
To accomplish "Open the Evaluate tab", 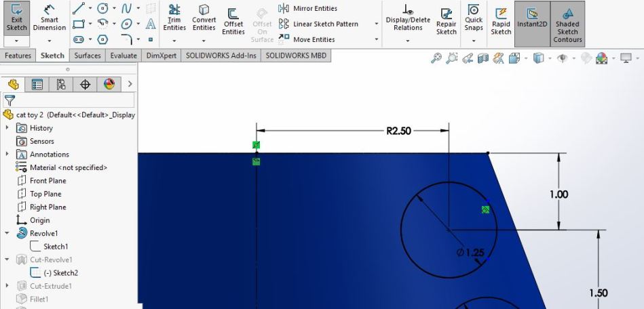I will [x=124, y=56].
